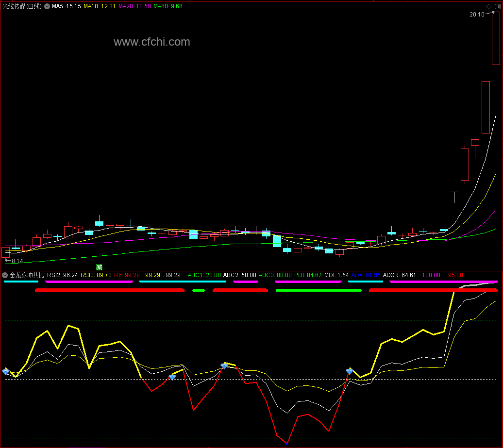The height and width of the screenshot is (448, 503).
Task: Toggle the side panel icon at top right
Action: pos(498,6)
